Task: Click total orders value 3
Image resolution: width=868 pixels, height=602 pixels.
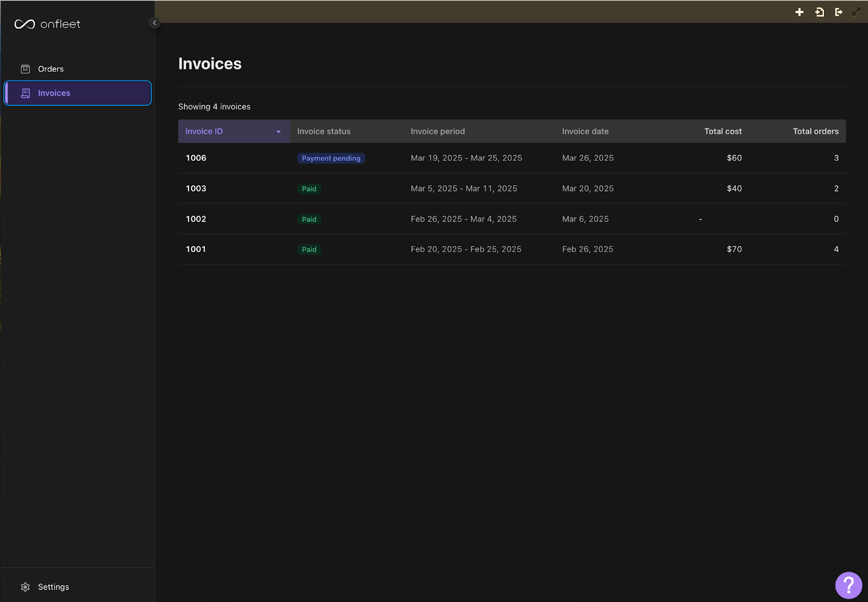Action: [836, 158]
